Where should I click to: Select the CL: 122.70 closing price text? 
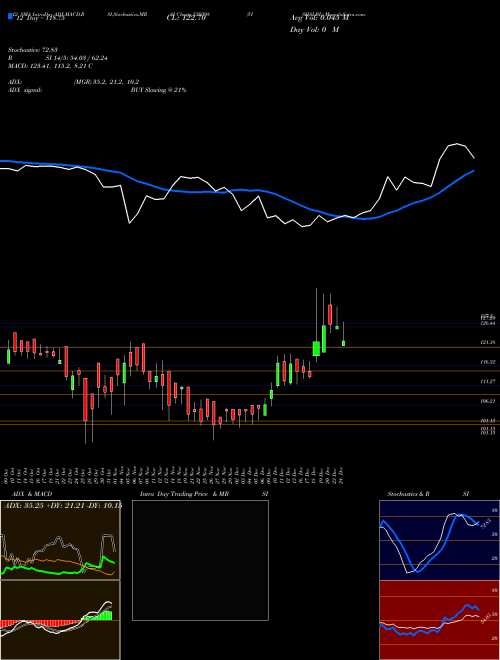[186, 18]
